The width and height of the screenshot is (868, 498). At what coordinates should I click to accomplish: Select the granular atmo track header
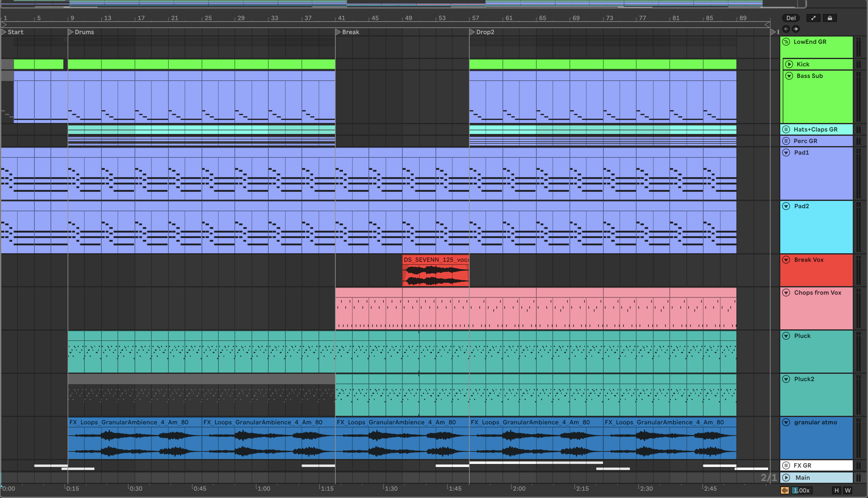click(x=815, y=422)
